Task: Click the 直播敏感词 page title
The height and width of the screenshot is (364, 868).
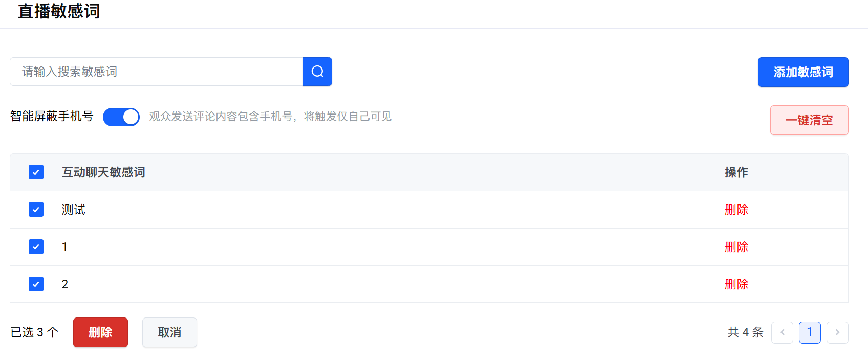Action: click(x=59, y=11)
